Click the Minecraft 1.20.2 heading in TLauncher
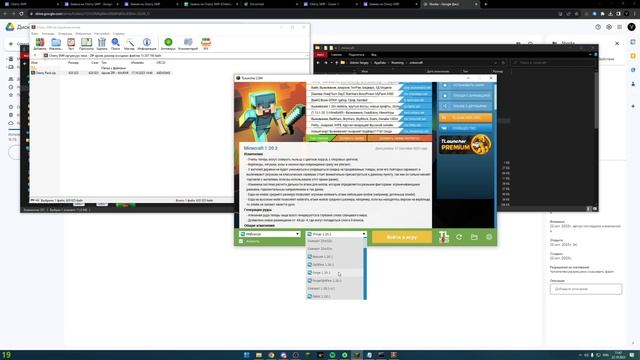 pyautogui.click(x=260, y=148)
